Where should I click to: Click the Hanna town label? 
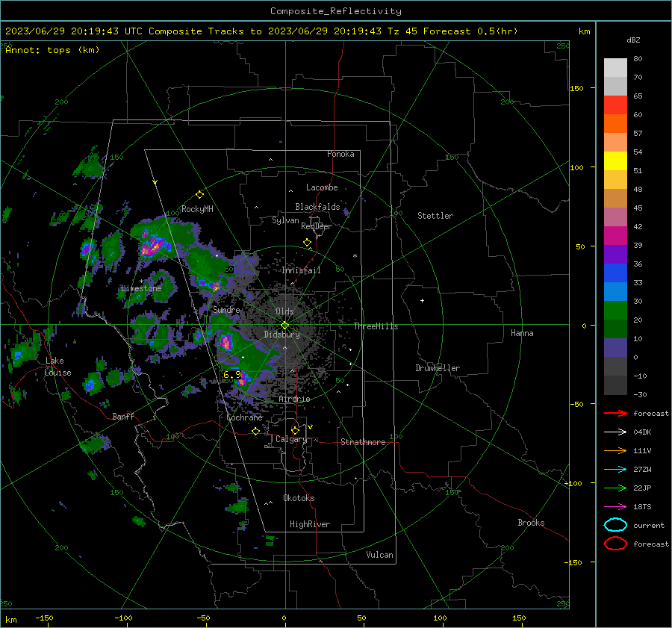[x=522, y=333]
